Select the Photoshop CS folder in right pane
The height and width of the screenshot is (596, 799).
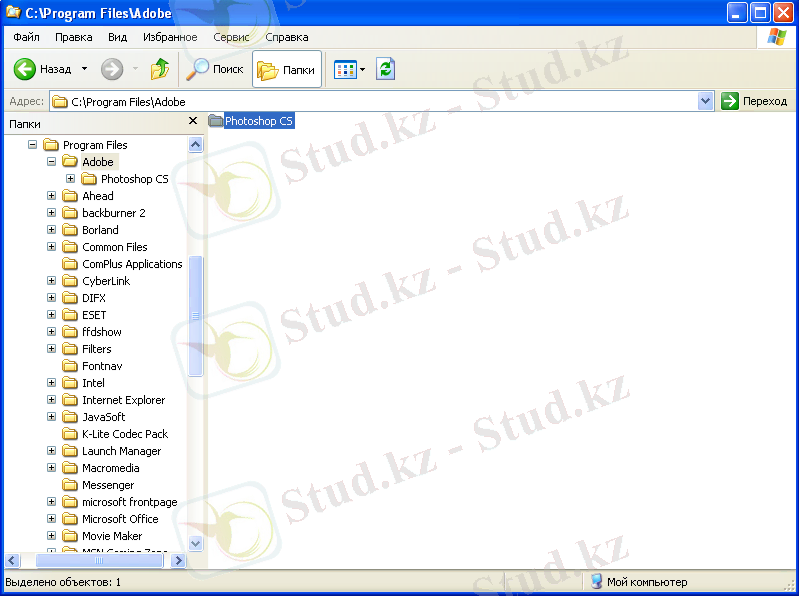click(x=251, y=121)
